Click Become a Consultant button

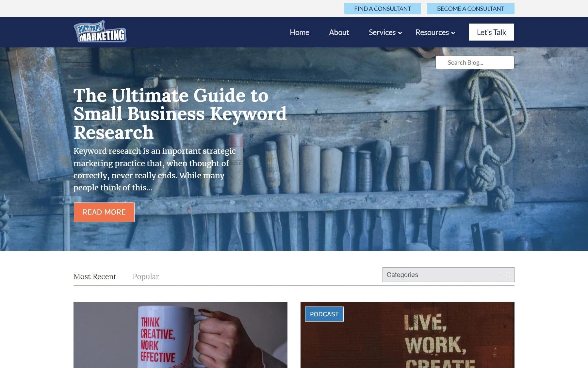pyautogui.click(x=471, y=9)
